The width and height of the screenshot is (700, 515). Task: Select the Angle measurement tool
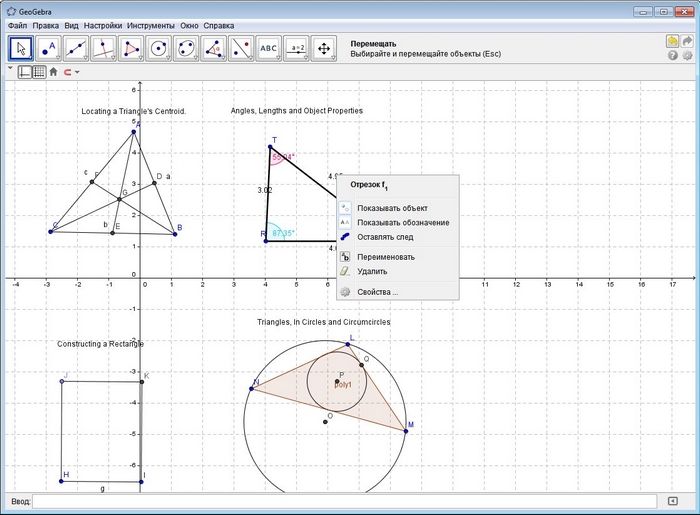[213, 48]
